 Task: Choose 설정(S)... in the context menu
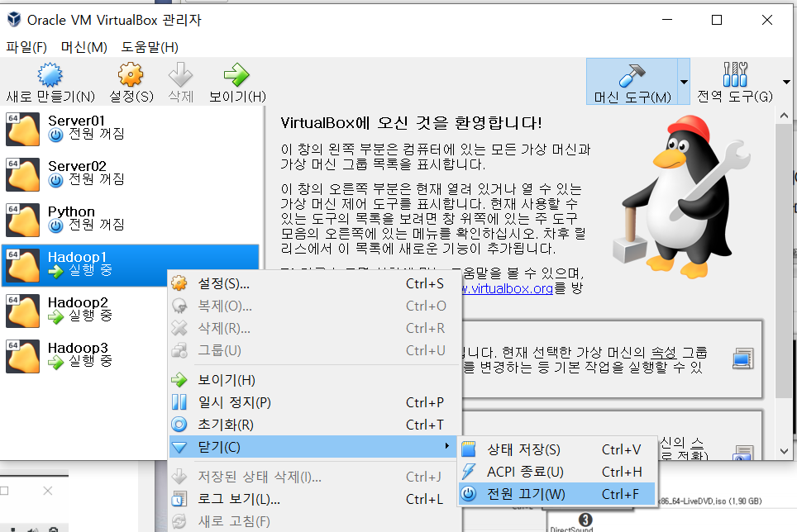tap(314, 284)
